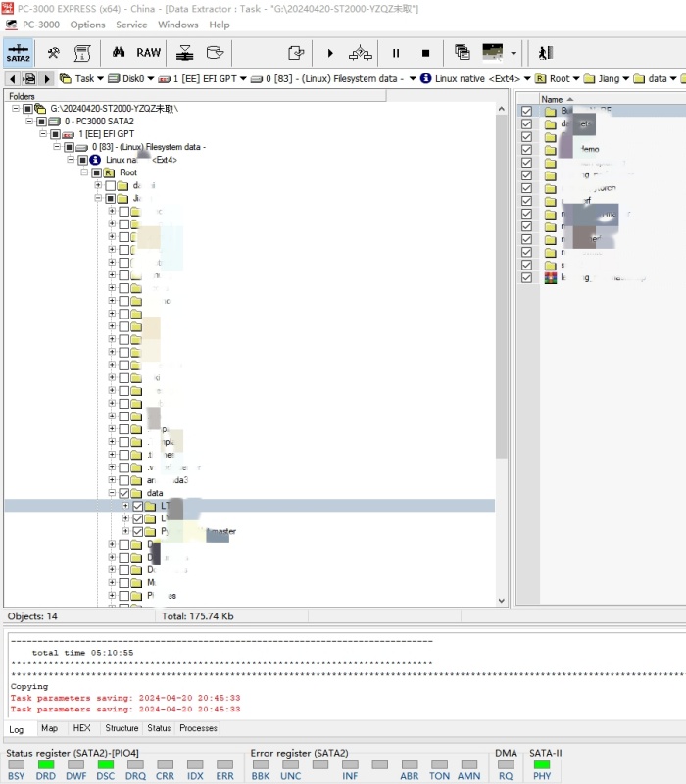Screen dimensions: 686x784
Task: Open the Disk0 breadcrumb dropdown
Action: point(151,79)
